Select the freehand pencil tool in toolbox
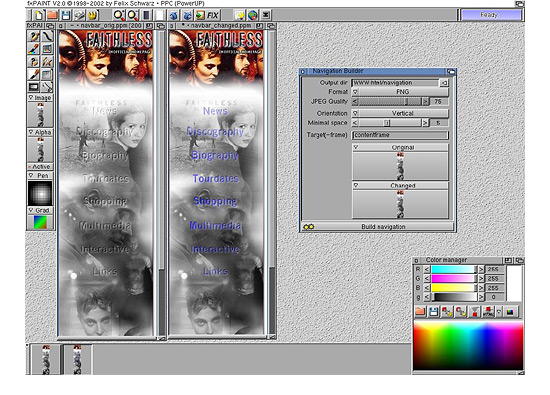This screenshot has width=550, height=395. click(x=34, y=36)
